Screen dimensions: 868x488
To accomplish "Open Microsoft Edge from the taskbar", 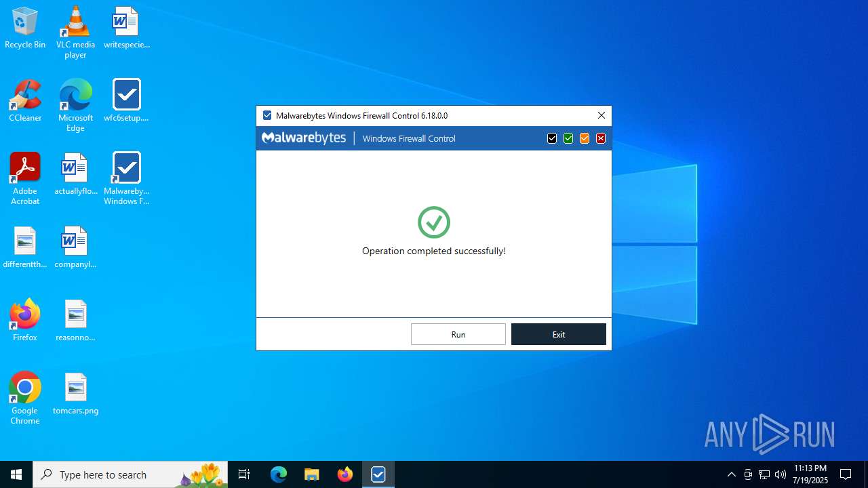I will [279, 474].
